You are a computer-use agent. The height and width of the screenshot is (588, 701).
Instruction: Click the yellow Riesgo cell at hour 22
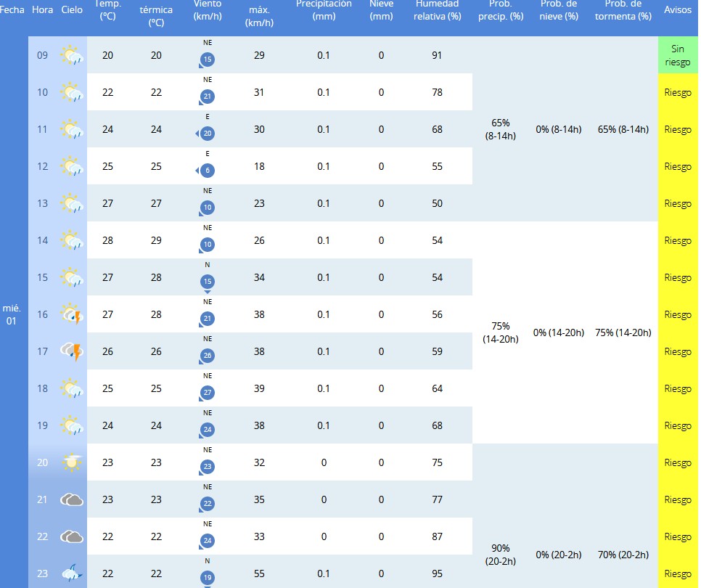[x=678, y=536]
